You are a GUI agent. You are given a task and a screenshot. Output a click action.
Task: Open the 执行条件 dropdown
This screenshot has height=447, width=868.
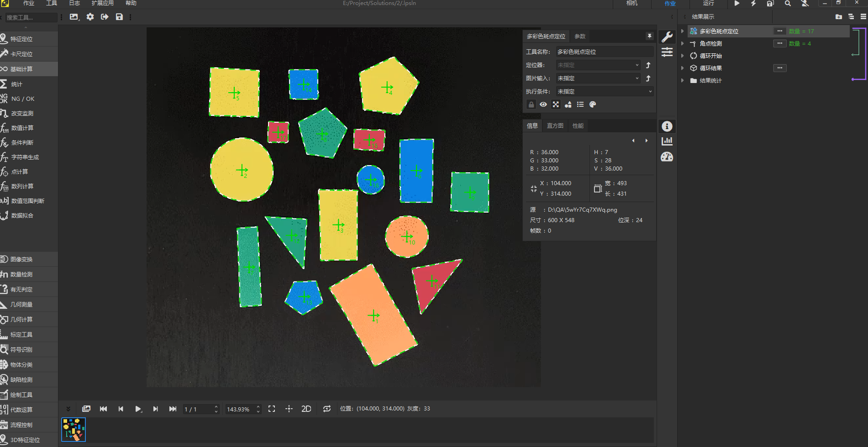[605, 92]
